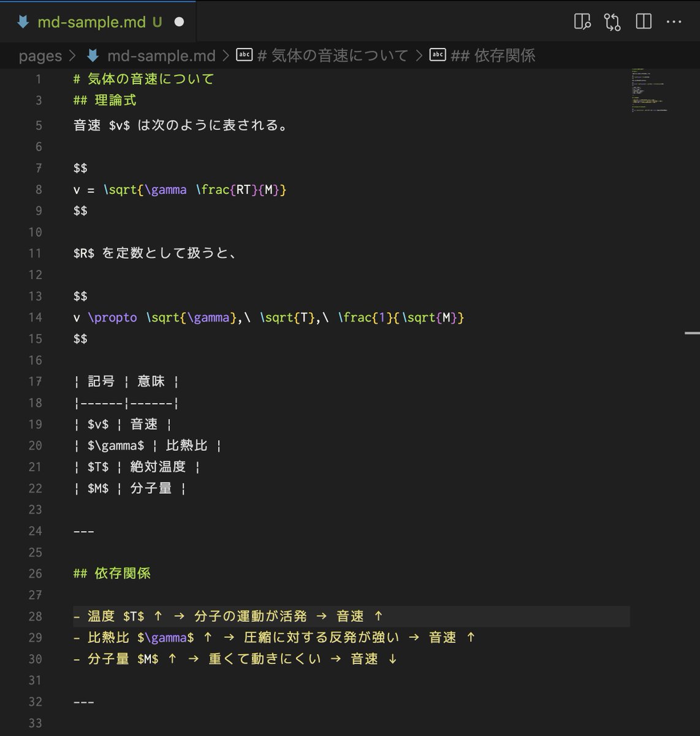The image size is (700, 736).
Task: Click the line starting 'v \propto \sqrt{\gamma}'
Action: point(268,318)
